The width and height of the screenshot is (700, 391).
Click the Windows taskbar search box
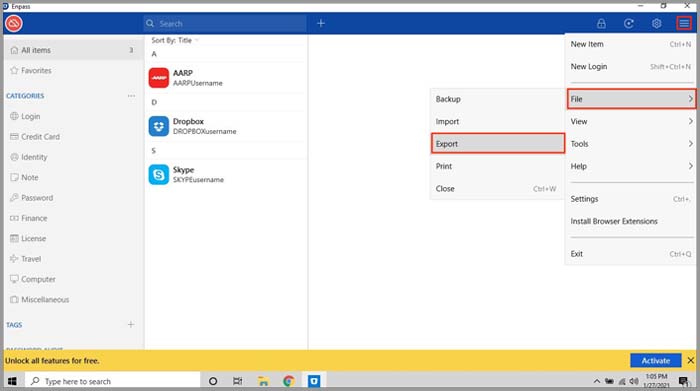click(112, 381)
